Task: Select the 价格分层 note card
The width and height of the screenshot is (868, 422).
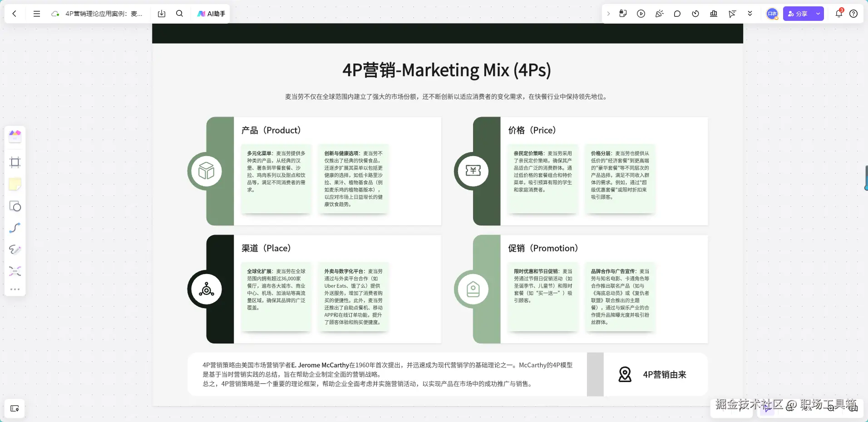Action: click(x=620, y=179)
